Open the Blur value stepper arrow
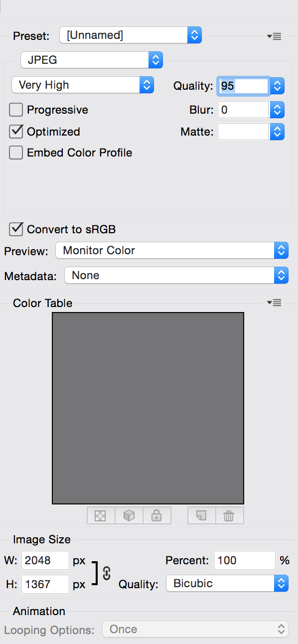The image size is (298, 644). point(277,110)
